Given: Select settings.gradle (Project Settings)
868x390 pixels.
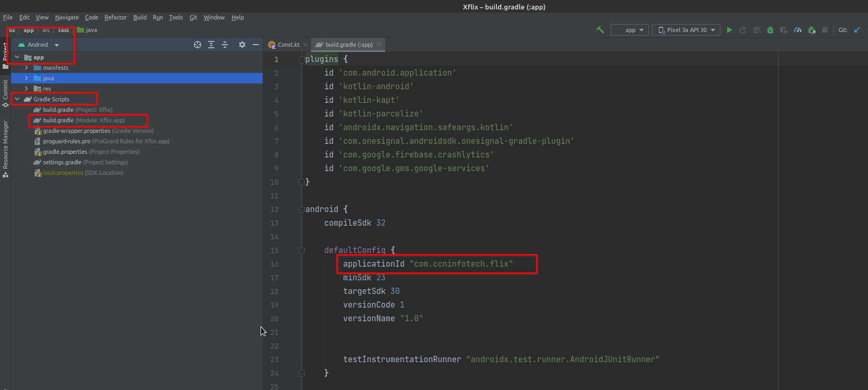Looking at the screenshot, I should click(x=80, y=162).
